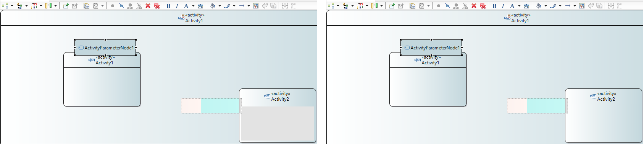Open line style dropdown arrow in left toolbar

(x=249, y=6)
